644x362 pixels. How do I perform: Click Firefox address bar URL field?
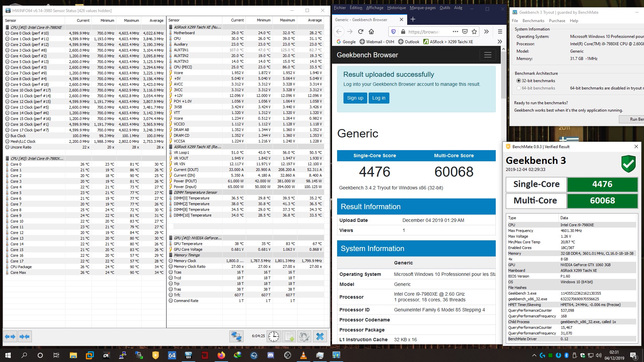424,32
